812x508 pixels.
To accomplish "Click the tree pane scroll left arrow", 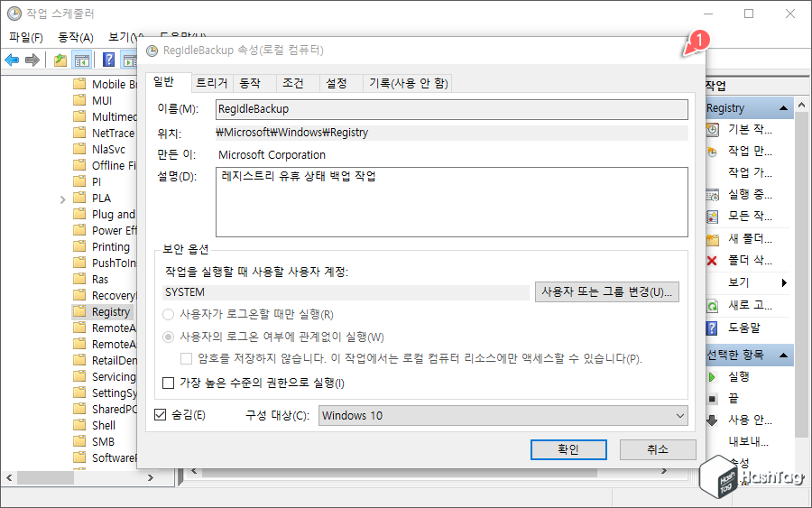I will pyautogui.click(x=9, y=477).
